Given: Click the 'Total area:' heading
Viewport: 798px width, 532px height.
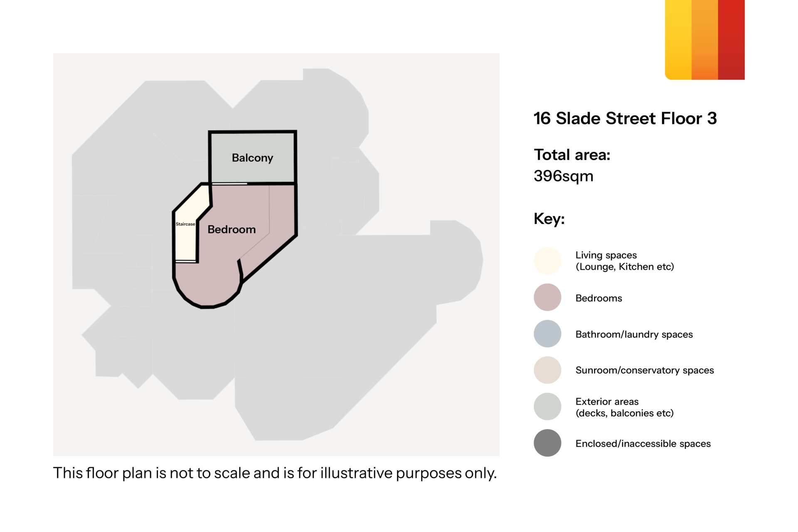Looking at the screenshot, I should click(x=572, y=155).
